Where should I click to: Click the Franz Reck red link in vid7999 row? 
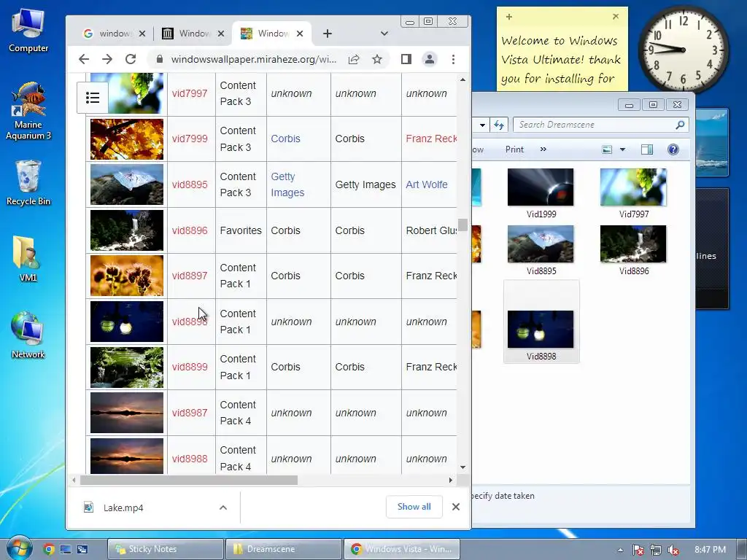(431, 139)
